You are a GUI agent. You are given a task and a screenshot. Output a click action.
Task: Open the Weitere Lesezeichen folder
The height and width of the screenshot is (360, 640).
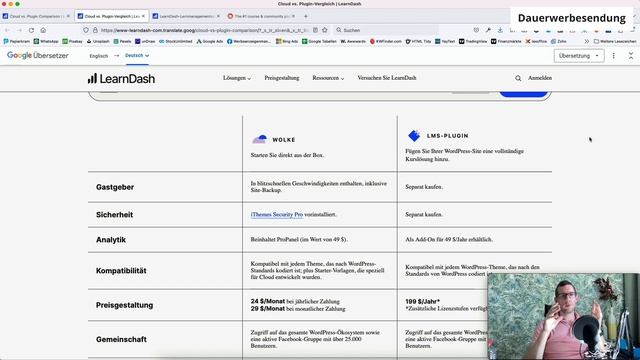click(x=615, y=41)
